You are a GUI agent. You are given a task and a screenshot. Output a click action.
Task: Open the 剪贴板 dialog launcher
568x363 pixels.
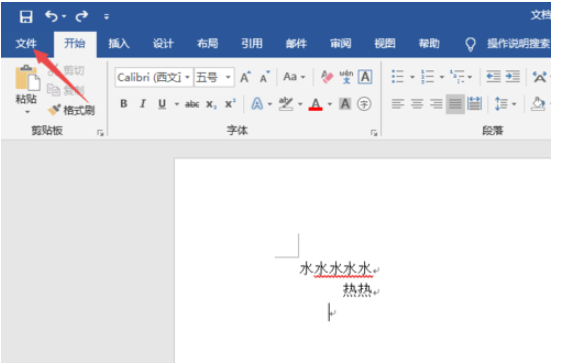pos(100,133)
